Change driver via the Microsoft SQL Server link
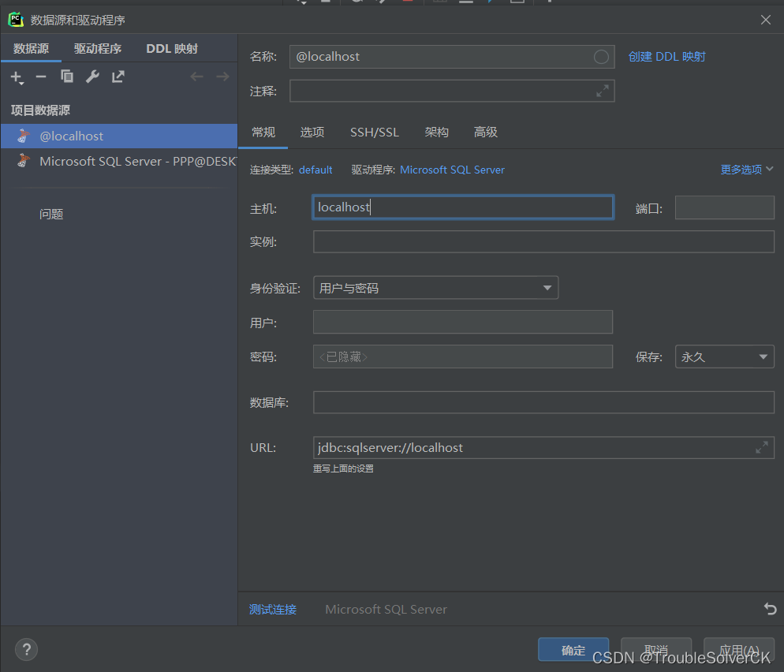784x672 pixels. 452,170
